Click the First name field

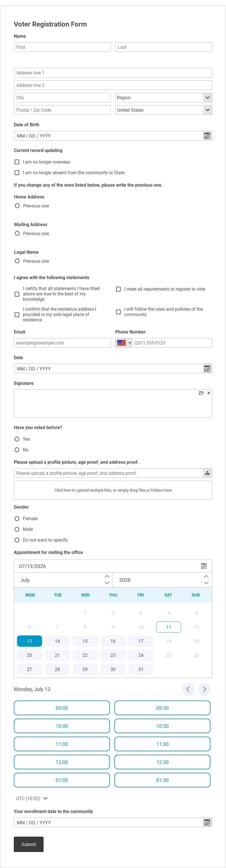(x=62, y=47)
